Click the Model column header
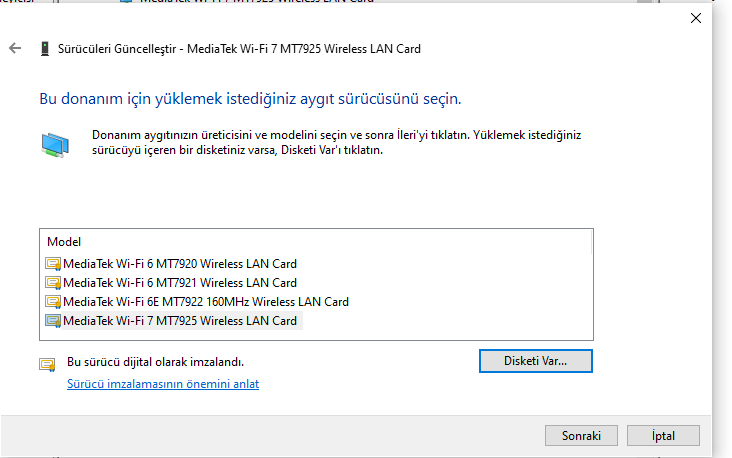 coord(64,242)
